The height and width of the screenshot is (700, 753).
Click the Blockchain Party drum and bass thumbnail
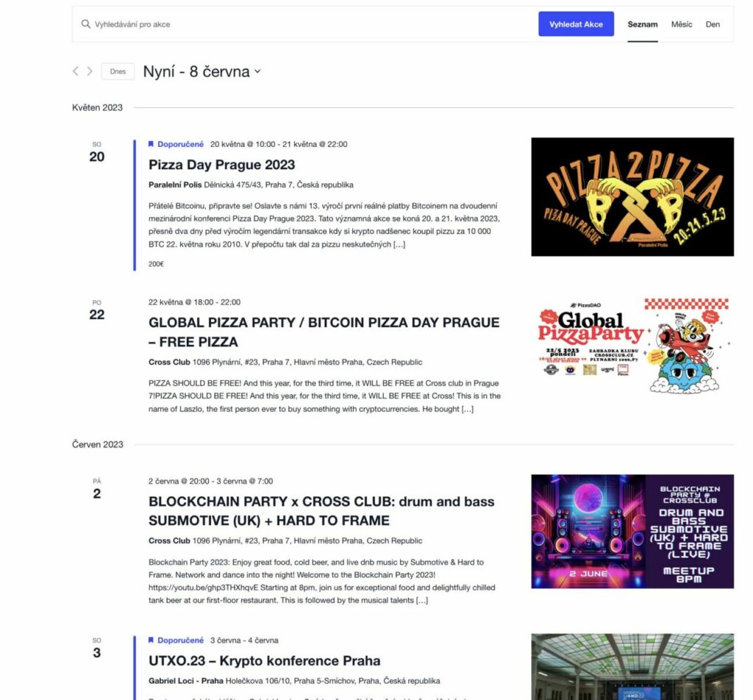coord(632,532)
